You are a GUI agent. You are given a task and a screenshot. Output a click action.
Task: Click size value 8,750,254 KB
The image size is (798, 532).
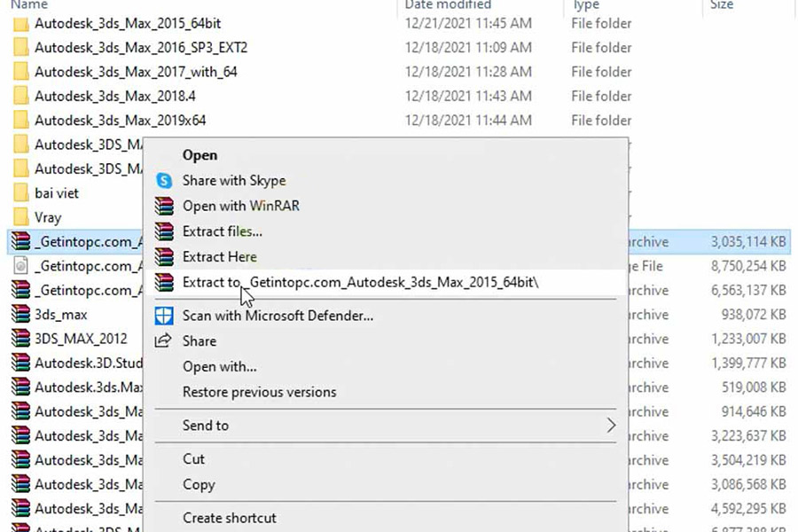point(748,266)
